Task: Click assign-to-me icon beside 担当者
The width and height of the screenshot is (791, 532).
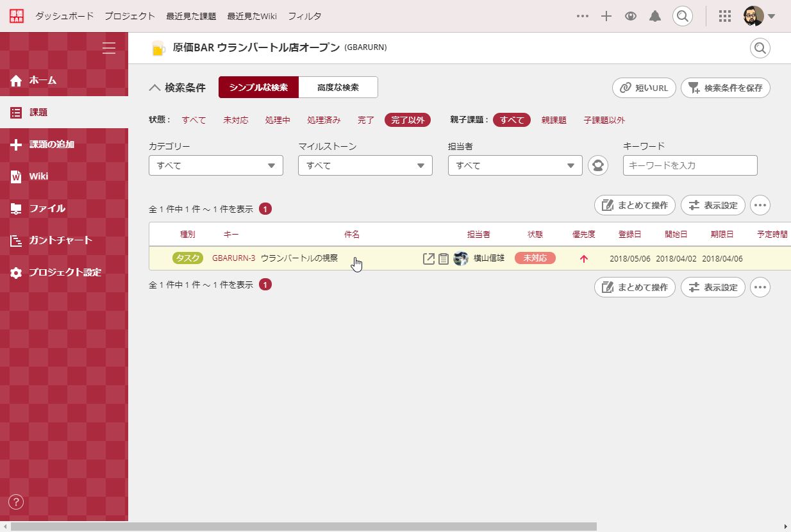Action: pos(598,165)
